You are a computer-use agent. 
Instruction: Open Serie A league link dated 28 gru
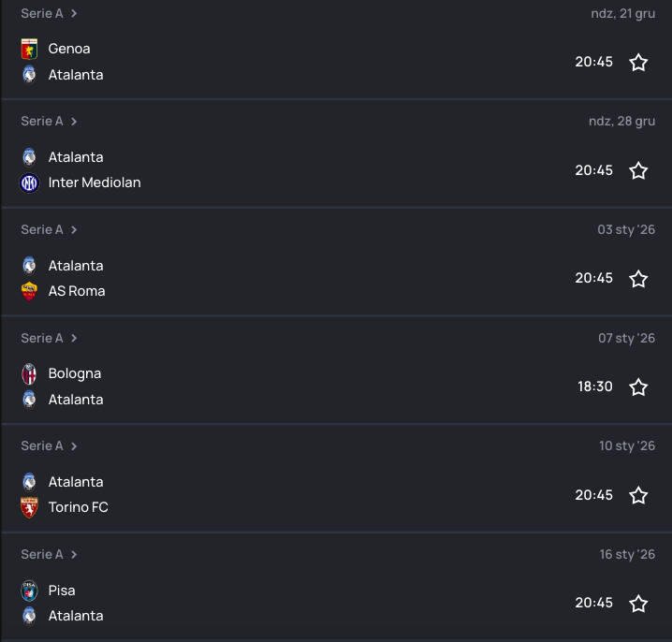tap(42, 122)
